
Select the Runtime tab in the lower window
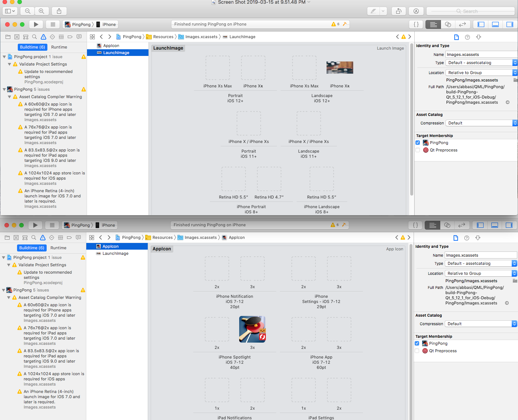59,248
